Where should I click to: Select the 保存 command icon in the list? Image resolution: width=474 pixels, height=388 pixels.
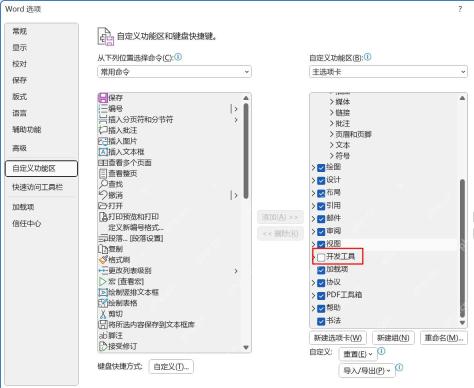point(103,98)
